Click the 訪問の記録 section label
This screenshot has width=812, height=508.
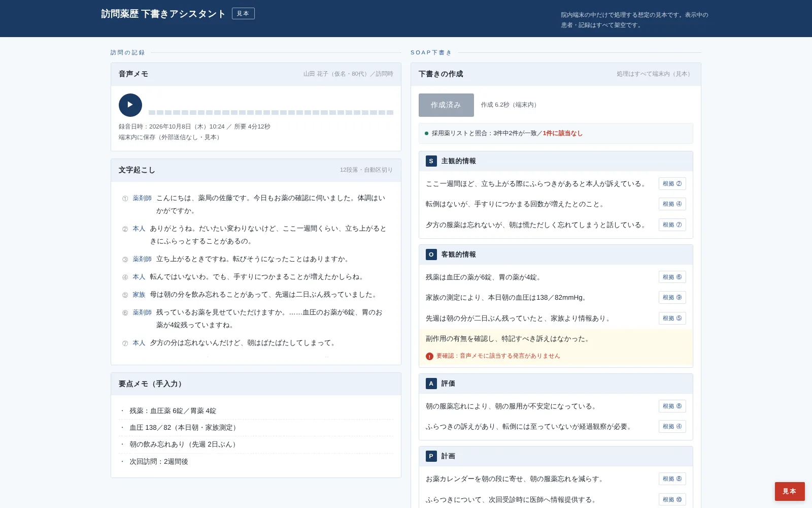128,52
